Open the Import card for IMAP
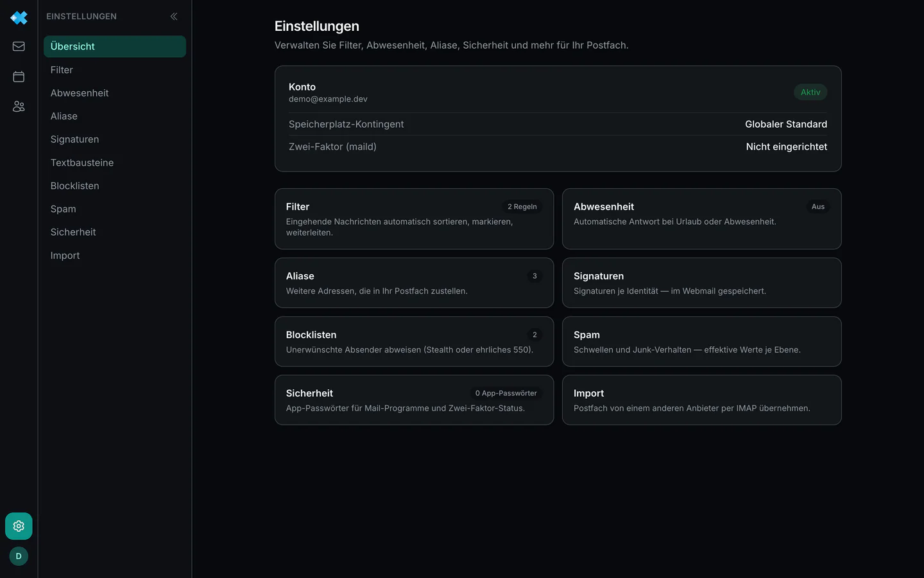 coord(701,400)
